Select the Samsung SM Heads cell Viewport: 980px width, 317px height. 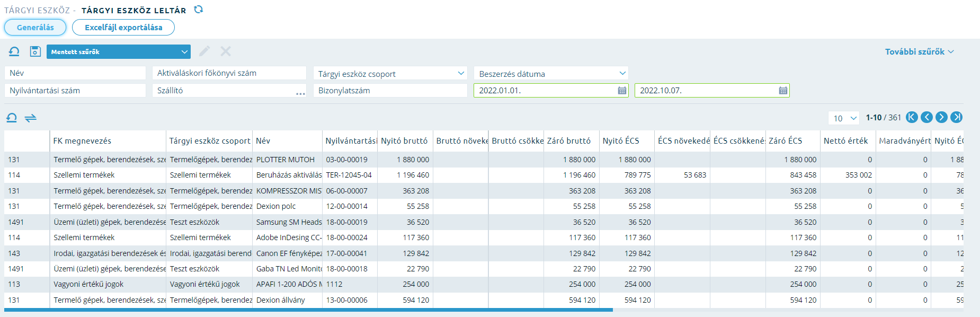(x=287, y=222)
